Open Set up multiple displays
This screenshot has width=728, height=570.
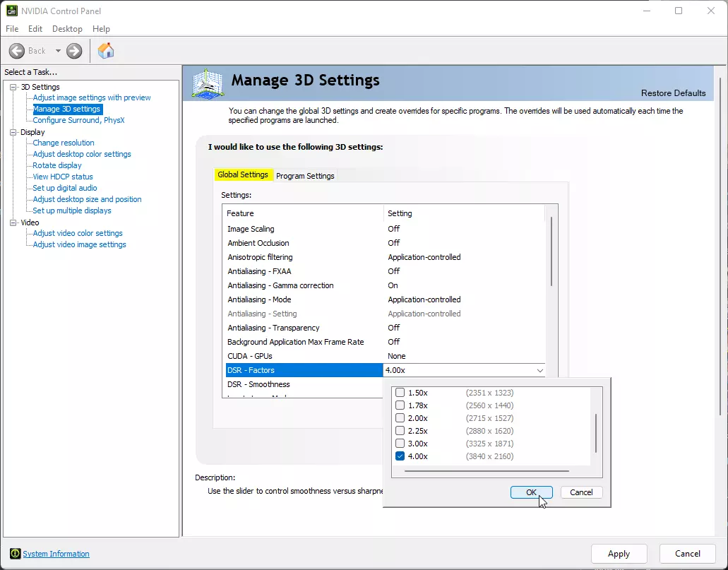pyautogui.click(x=72, y=210)
